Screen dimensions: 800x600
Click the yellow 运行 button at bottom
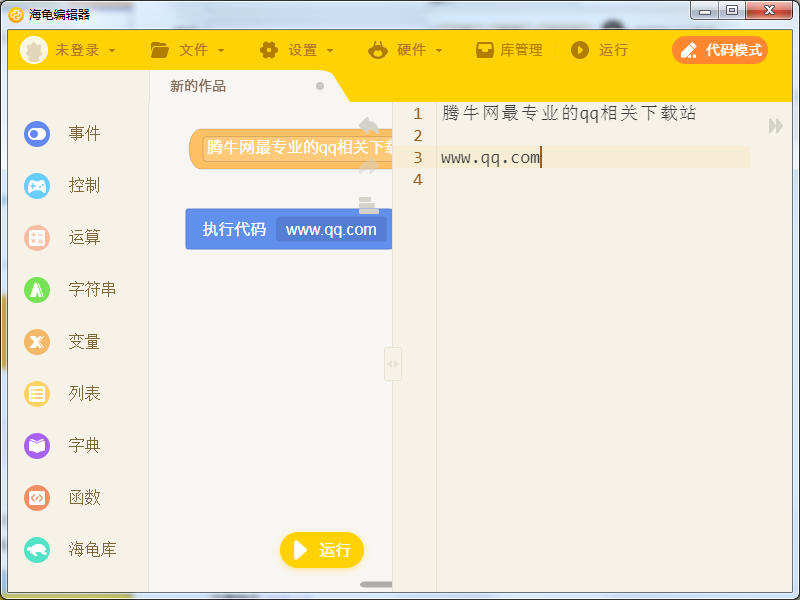322,550
